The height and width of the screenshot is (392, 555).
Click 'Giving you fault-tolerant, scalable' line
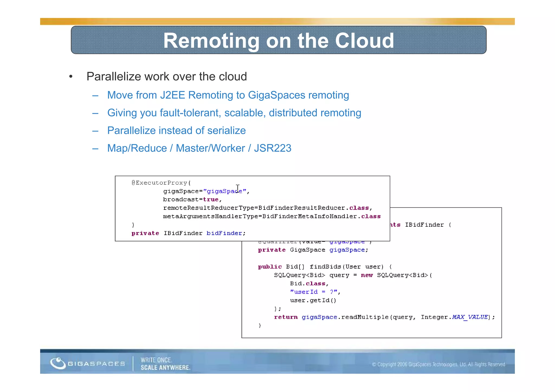click(x=234, y=113)
